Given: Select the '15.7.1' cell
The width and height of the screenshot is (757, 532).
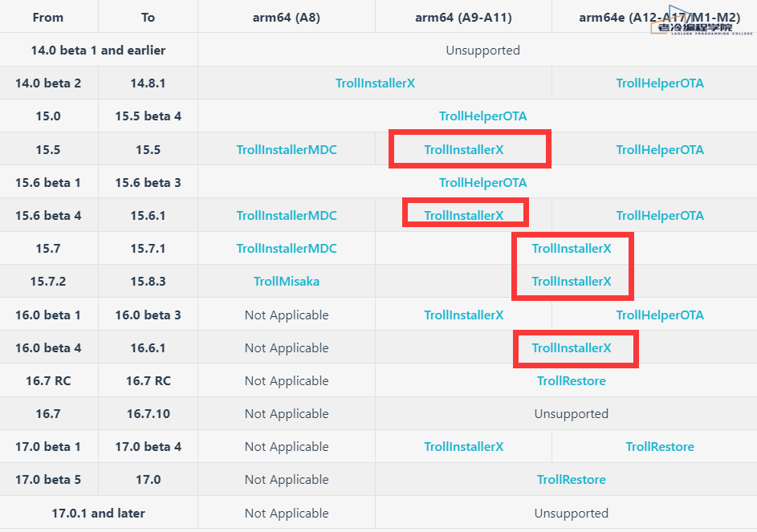Looking at the screenshot, I should (148, 248).
